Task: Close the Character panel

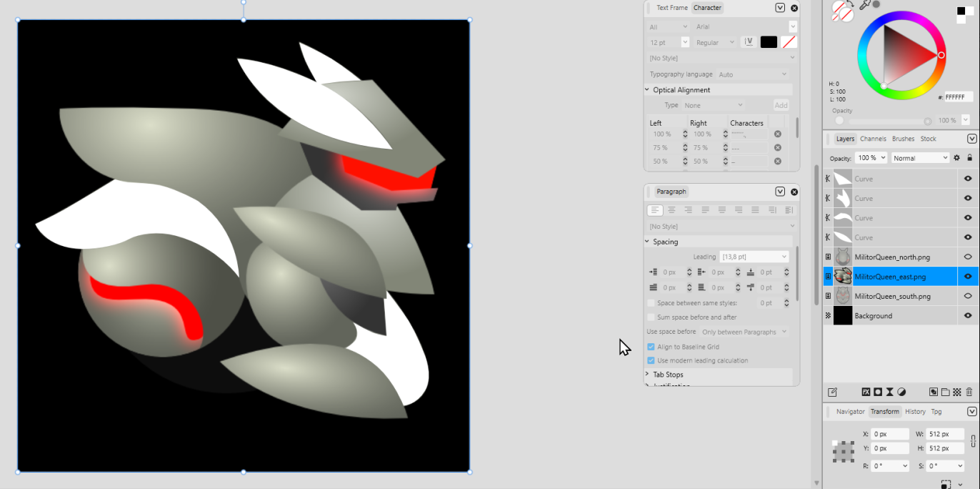Action: point(794,8)
